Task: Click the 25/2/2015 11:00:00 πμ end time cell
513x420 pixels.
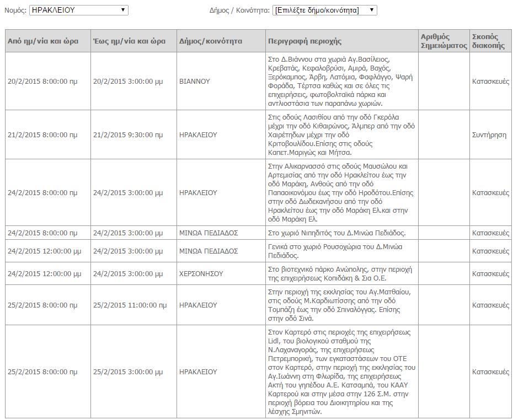Action: (x=130, y=305)
